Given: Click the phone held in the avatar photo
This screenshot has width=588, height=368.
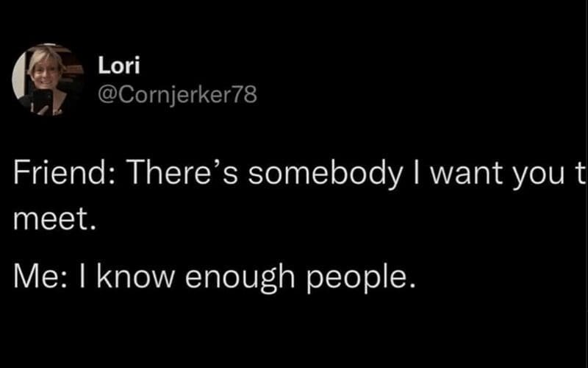Looking at the screenshot, I should click(x=43, y=100).
